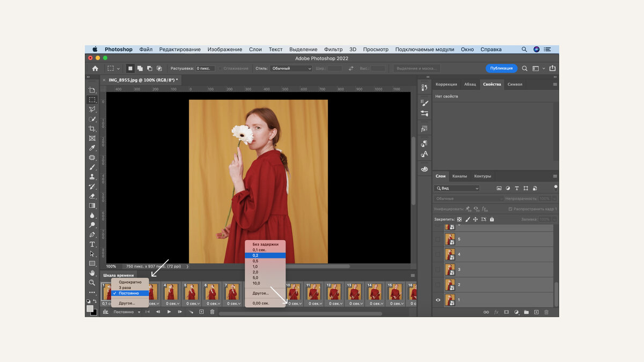Image resolution: width=644 pixels, height=362 pixels.
Task: Click the Eraser tool icon
Action: tap(92, 196)
